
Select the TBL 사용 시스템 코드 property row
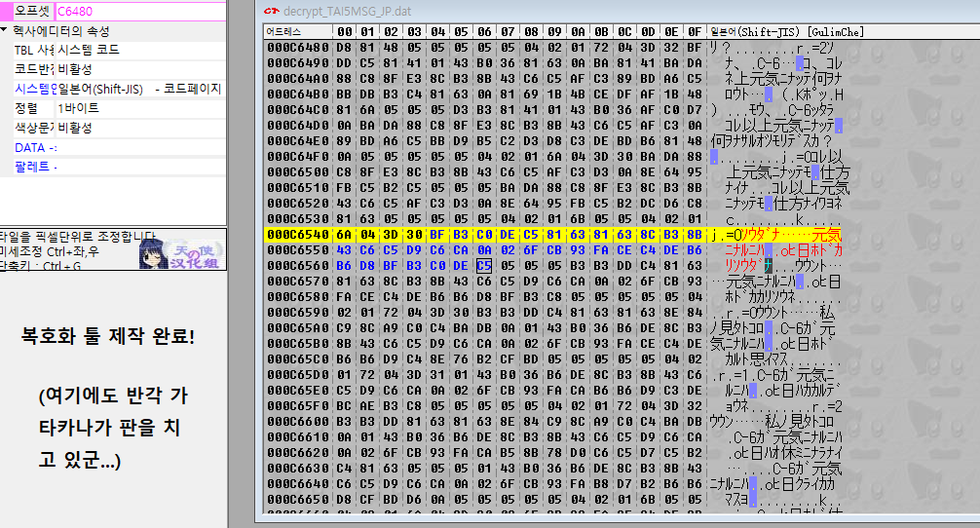pyautogui.click(x=119, y=50)
